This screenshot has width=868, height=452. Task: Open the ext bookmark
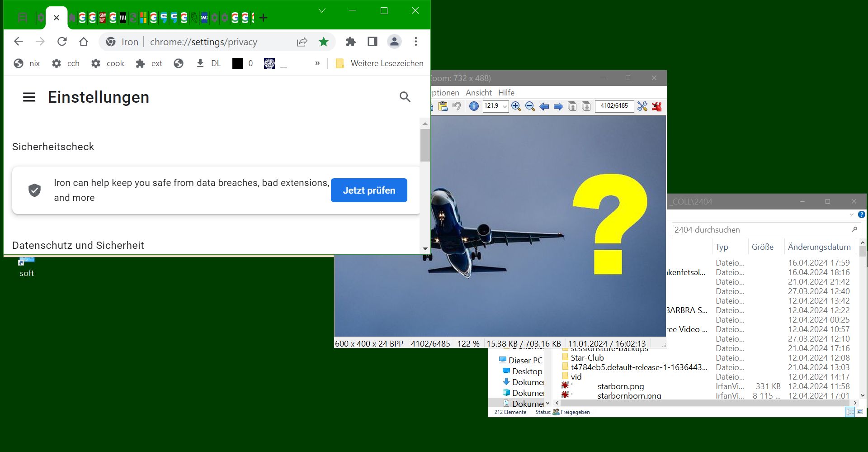[x=149, y=63]
